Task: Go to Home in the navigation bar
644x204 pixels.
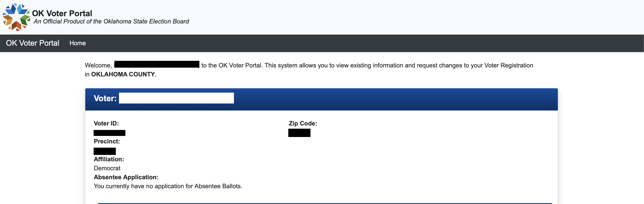Action: (77, 43)
